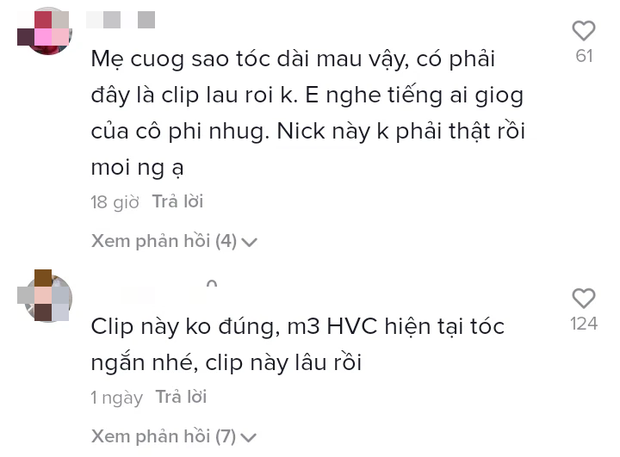Click the down chevron after Xem phản hồi (7)

tap(249, 437)
